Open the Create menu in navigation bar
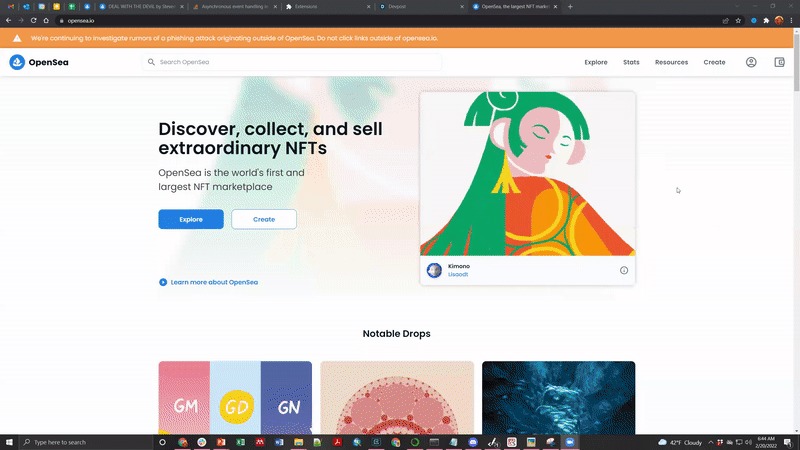The image size is (800, 450). pos(714,62)
